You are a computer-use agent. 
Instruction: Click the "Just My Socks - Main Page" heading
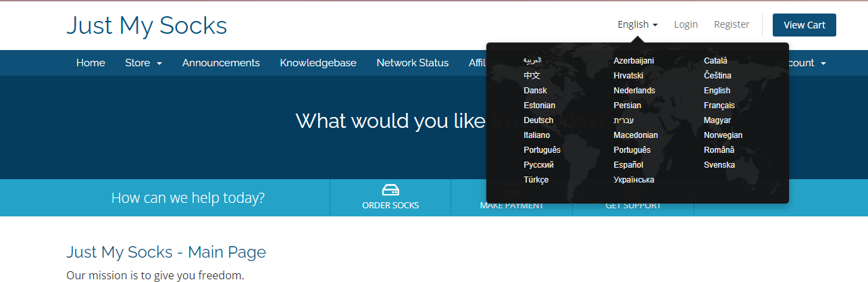tap(166, 252)
